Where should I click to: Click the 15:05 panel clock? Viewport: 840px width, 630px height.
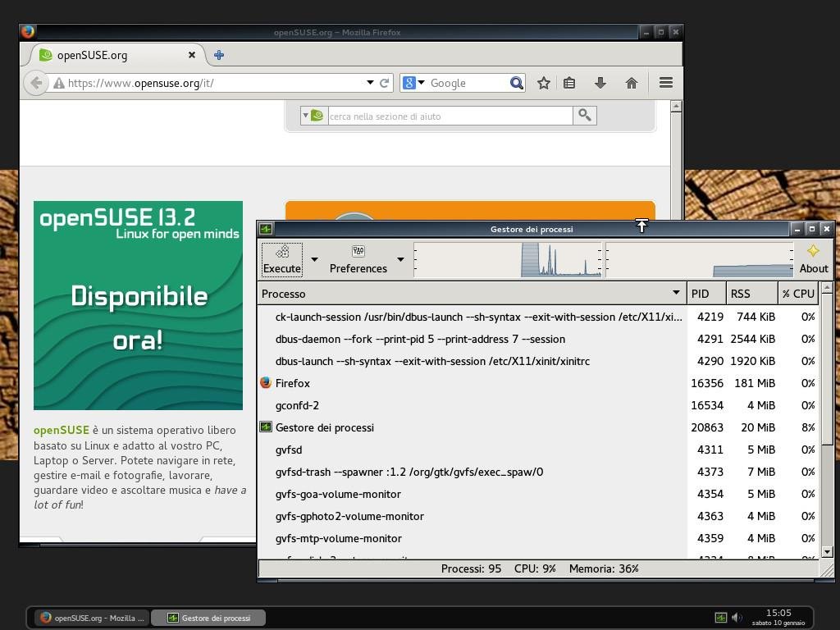click(x=778, y=613)
